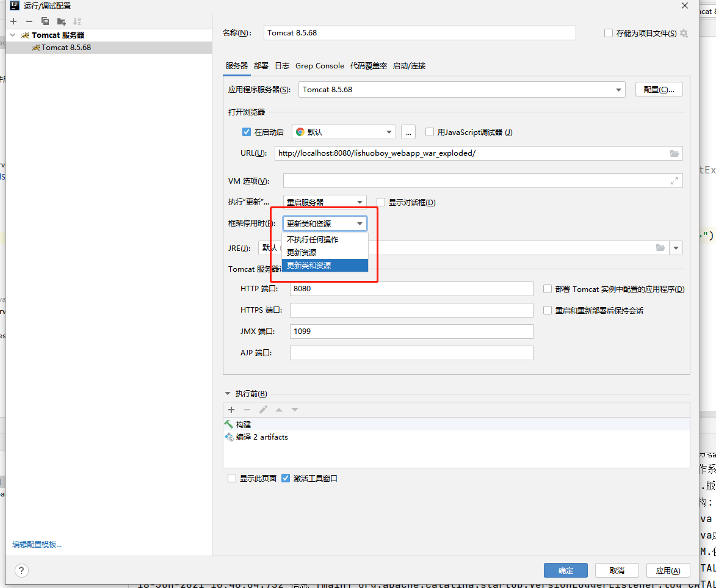Image resolution: width=716 pixels, height=588 pixels.
Task: Remove the selected configuration with the minus icon
Action: pos(29,21)
